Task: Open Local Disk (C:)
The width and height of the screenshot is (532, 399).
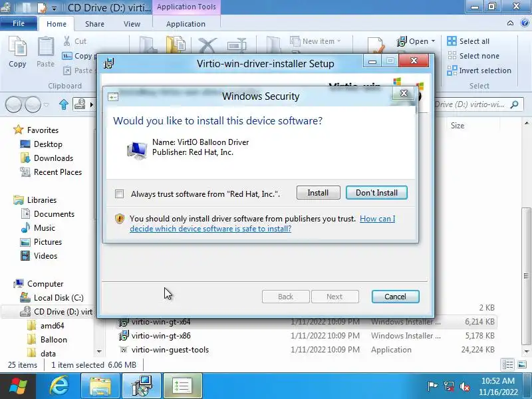Action: [52, 297]
